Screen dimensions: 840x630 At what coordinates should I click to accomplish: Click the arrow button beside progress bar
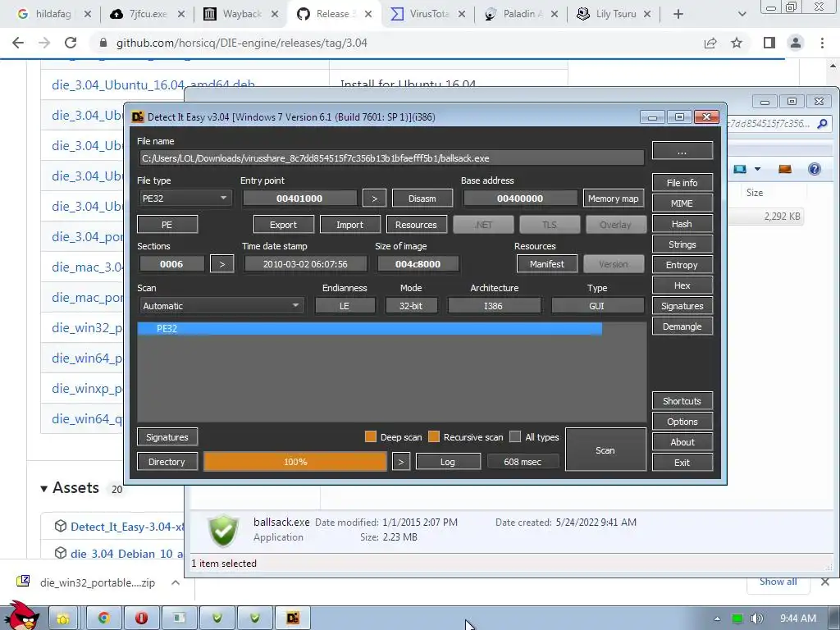400,462
